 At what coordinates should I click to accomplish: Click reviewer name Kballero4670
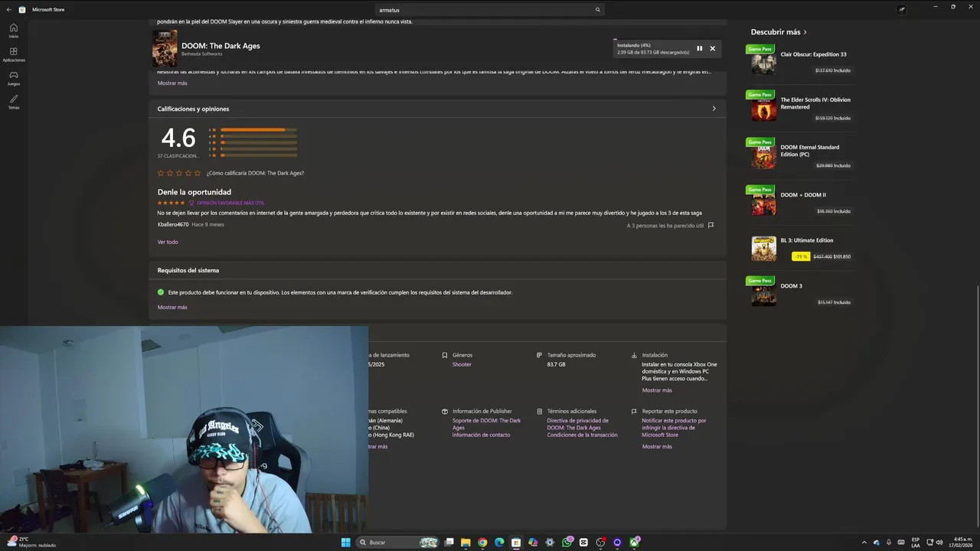[x=173, y=224]
